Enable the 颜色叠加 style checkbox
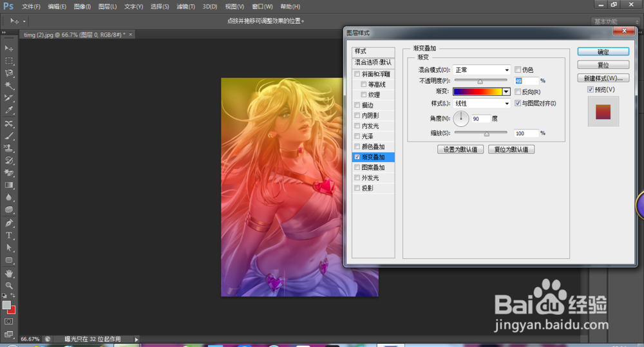The image size is (644, 347). click(x=357, y=147)
